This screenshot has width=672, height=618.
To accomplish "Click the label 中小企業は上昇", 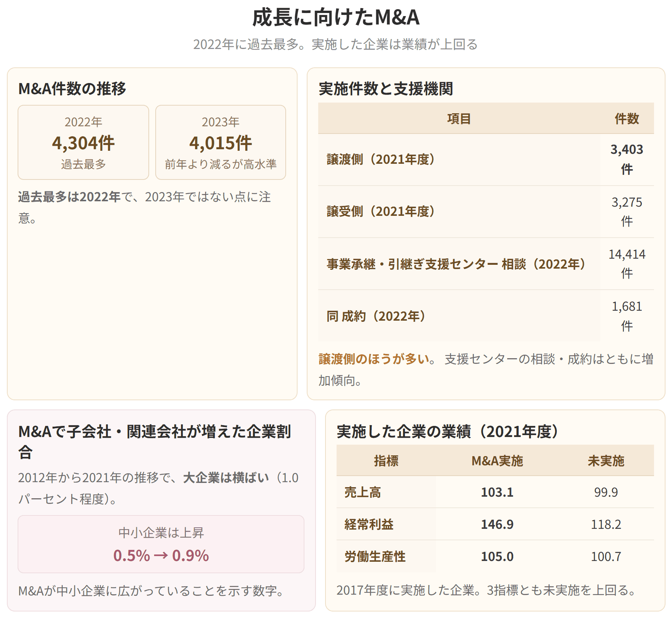I will [x=161, y=533].
